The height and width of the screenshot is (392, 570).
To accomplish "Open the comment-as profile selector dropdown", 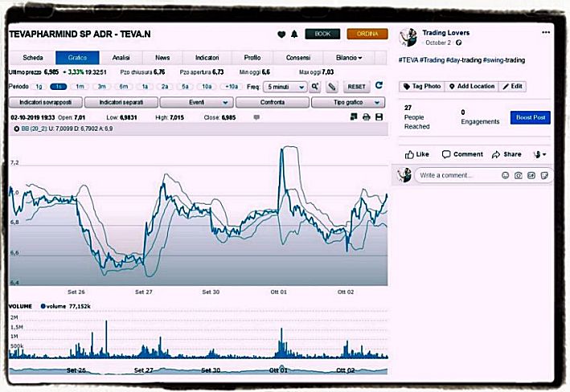I will pos(539,154).
